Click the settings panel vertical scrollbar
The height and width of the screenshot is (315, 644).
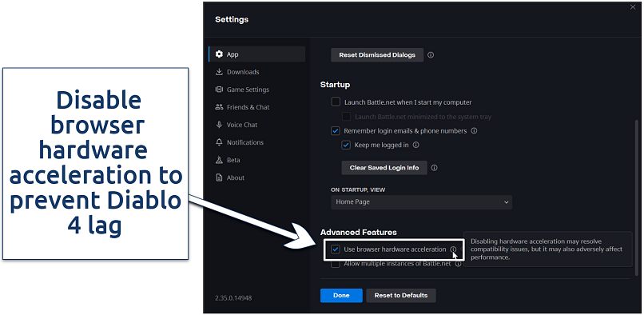637,197
